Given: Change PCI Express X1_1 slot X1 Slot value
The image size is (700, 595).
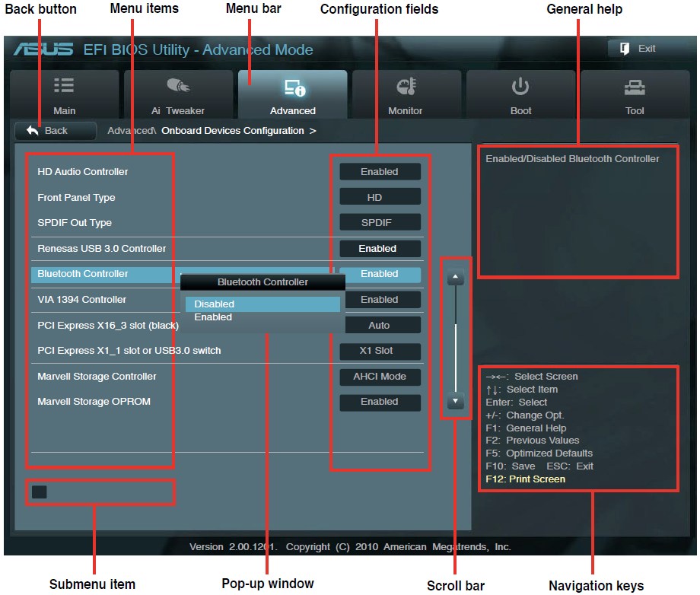Looking at the screenshot, I should 379,351.
